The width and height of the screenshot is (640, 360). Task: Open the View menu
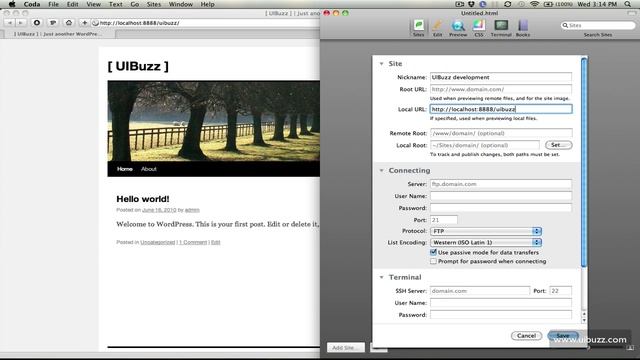coord(93,4)
